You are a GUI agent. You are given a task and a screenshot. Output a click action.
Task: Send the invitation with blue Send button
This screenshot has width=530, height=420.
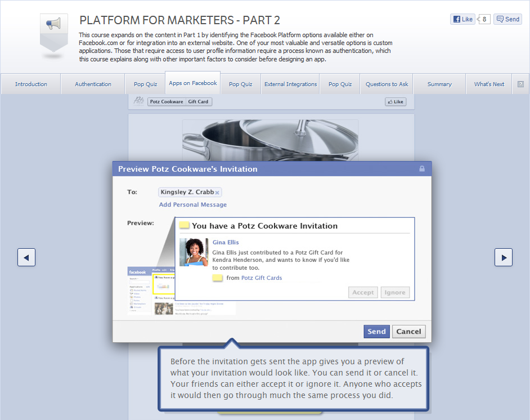[376, 332]
